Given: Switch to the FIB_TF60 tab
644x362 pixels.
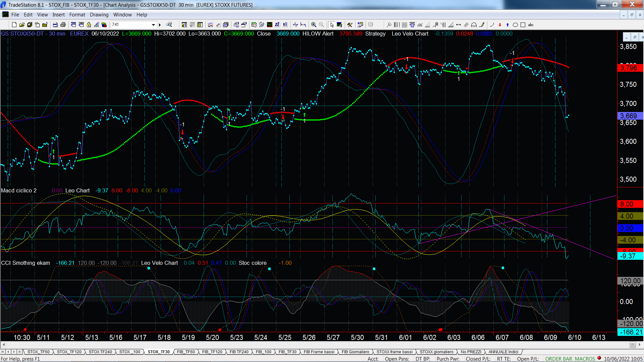Looking at the screenshot, I should [186, 352].
